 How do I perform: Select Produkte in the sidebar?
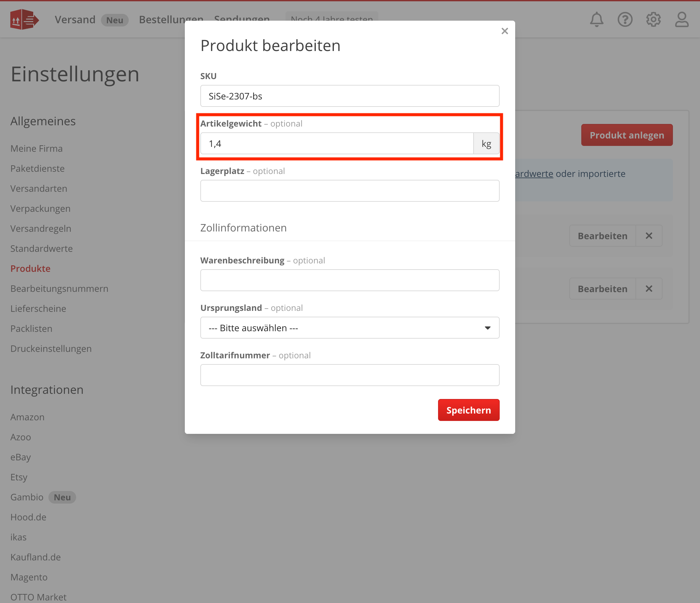(30, 269)
